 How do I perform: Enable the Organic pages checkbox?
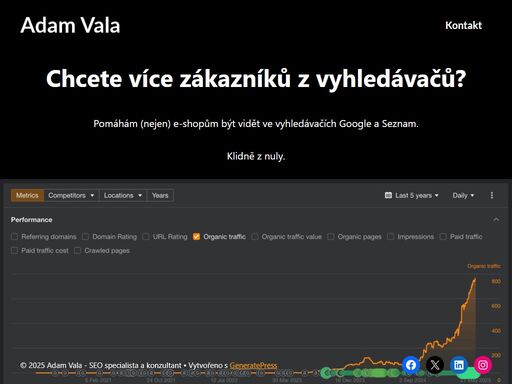(331, 237)
